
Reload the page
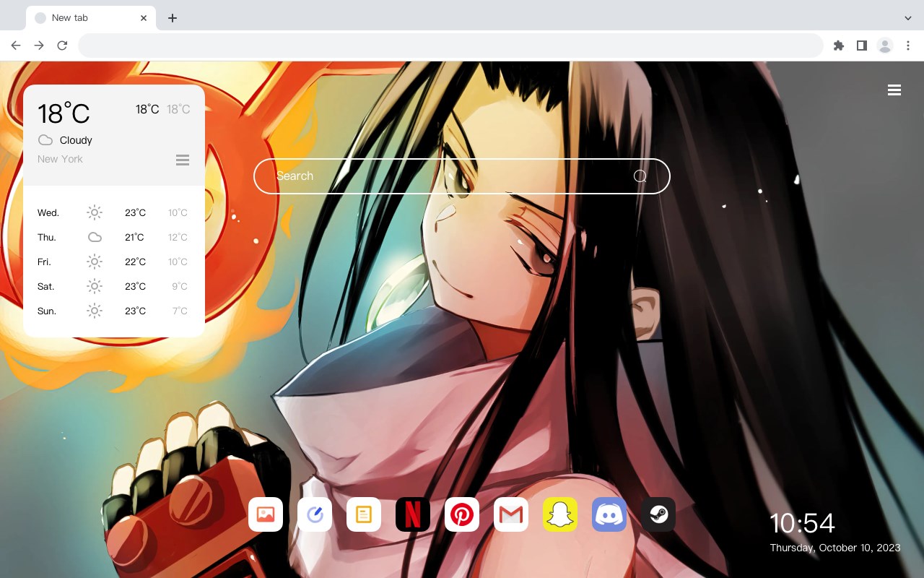(62, 46)
